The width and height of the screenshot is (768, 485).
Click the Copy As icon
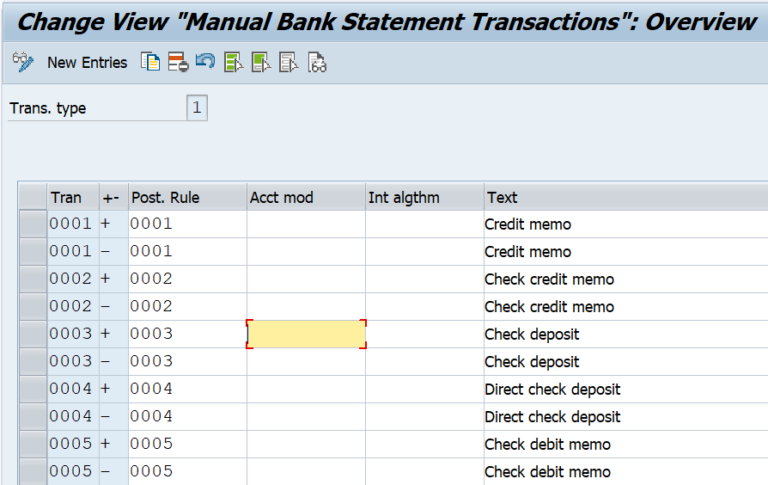[x=150, y=62]
